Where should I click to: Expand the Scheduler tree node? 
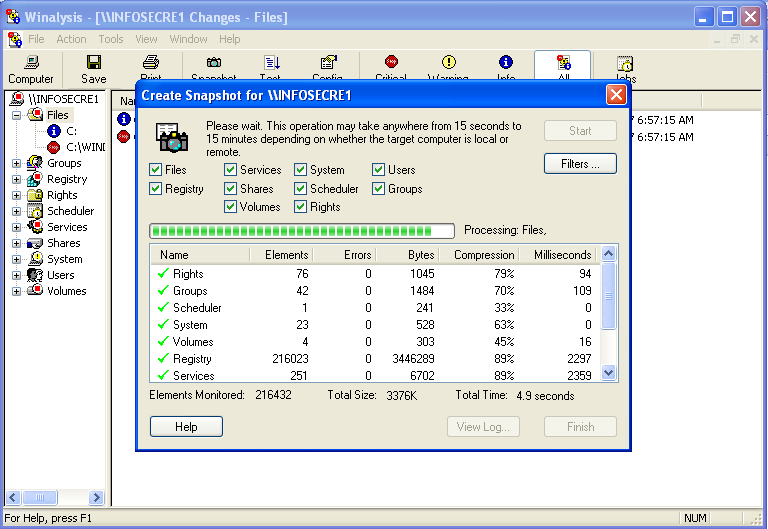coord(16,212)
